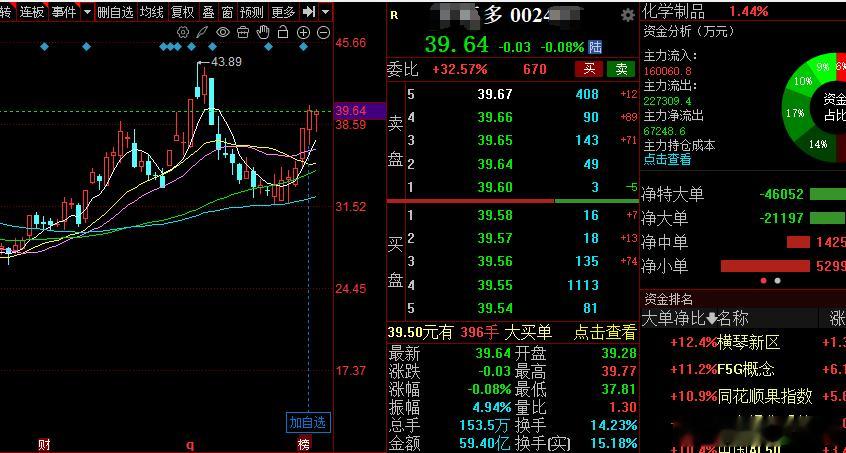Select the 榜 marker at chart bottom
Viewport: 846px width, 453px height.
(x=304, y=444)
